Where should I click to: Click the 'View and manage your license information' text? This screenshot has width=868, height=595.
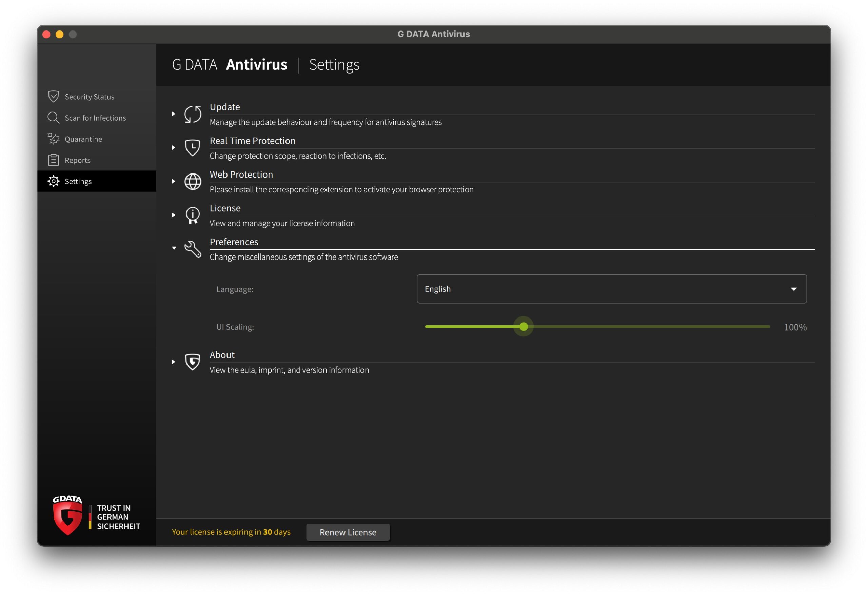(x=282, y=223)
